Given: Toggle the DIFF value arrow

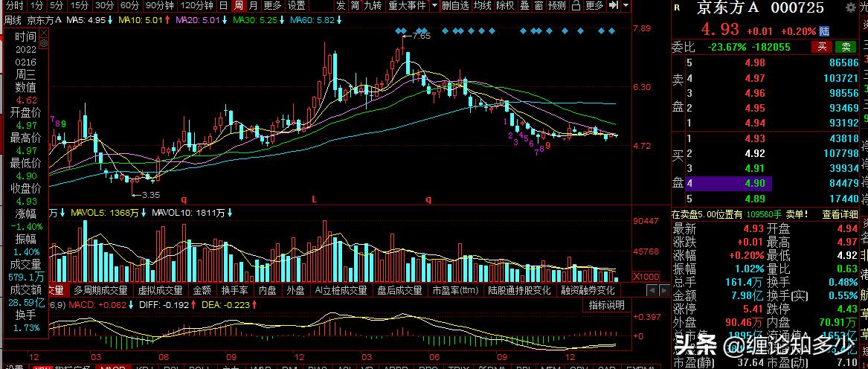Looking at the screenshot, I should coord(193,305).
